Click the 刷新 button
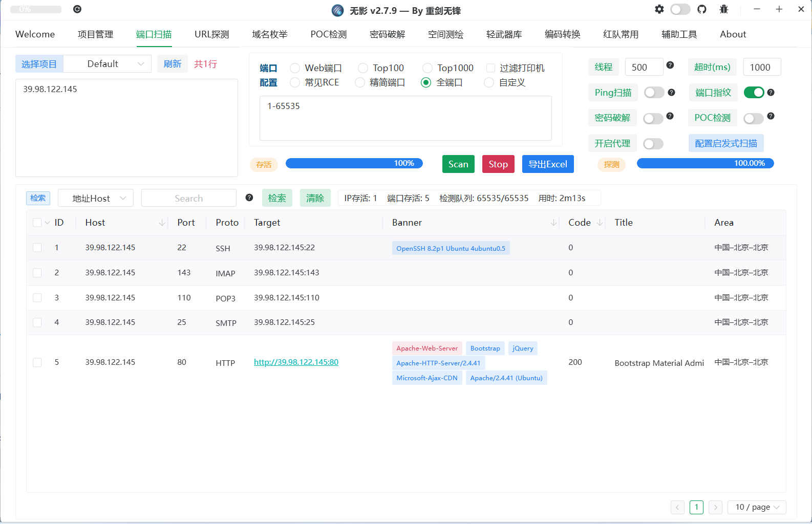 click(x=173, y=64)
